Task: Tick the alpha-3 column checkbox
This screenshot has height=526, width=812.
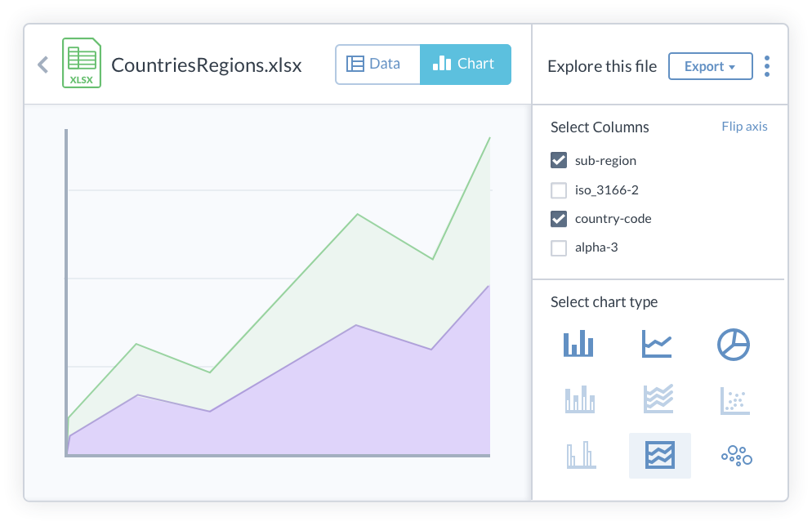Action: point(559,247)
